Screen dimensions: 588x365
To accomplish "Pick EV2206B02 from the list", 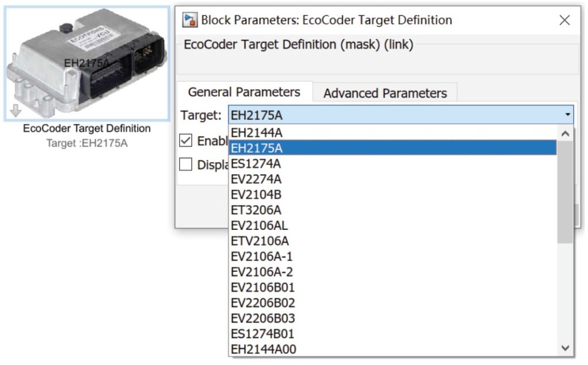I will (x=393, y=303).
